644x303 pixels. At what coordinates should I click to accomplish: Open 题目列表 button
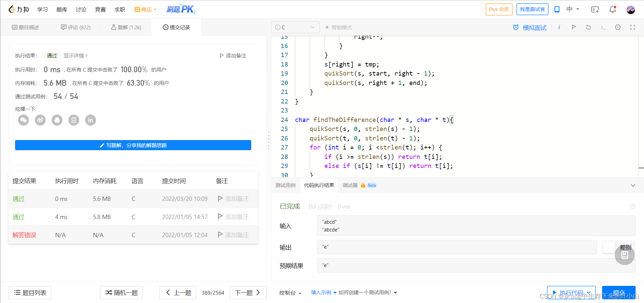pos(30,293)
